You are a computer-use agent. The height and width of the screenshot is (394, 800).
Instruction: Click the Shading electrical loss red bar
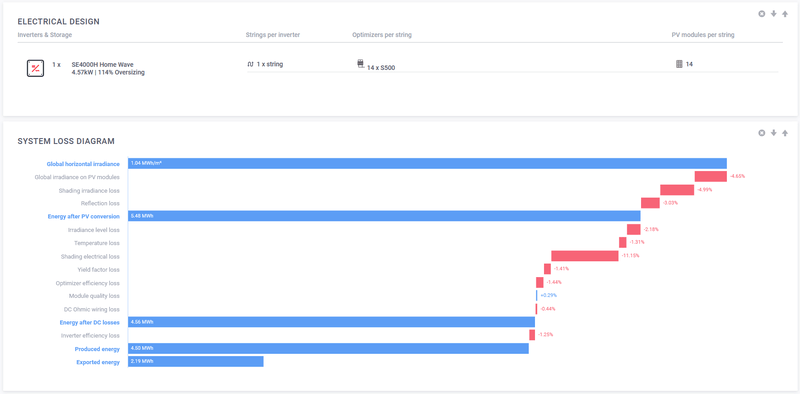(585, 256)
